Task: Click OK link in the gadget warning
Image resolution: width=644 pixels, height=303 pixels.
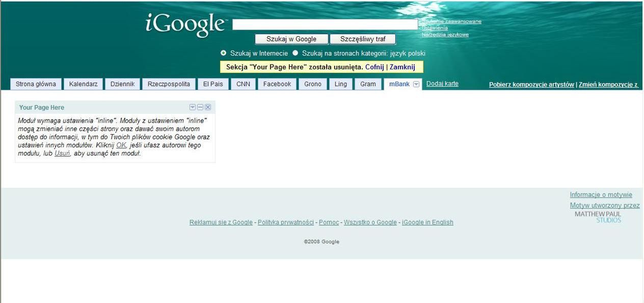Action: (x=121, y=145)
